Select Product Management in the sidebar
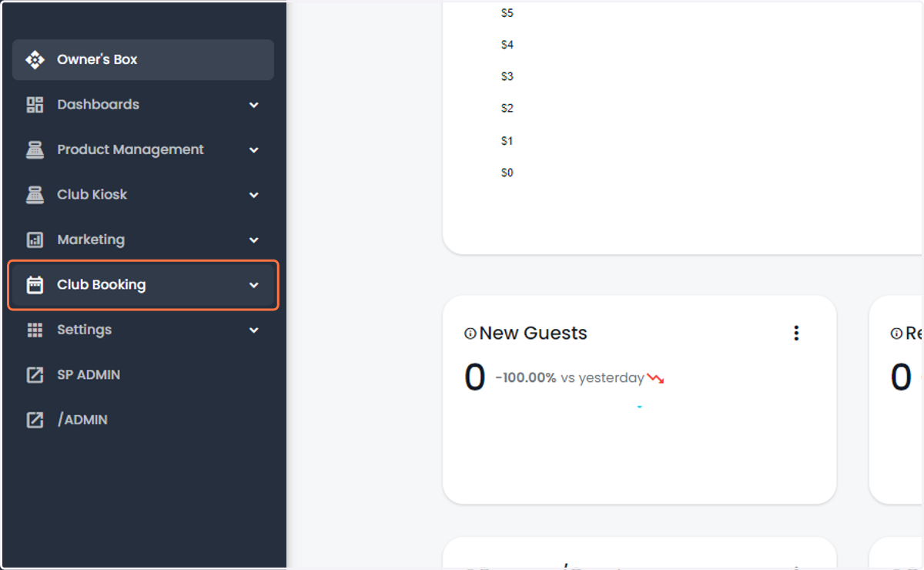Image resolution: width=924 pixels, height=570 pixels. [143, 150]
